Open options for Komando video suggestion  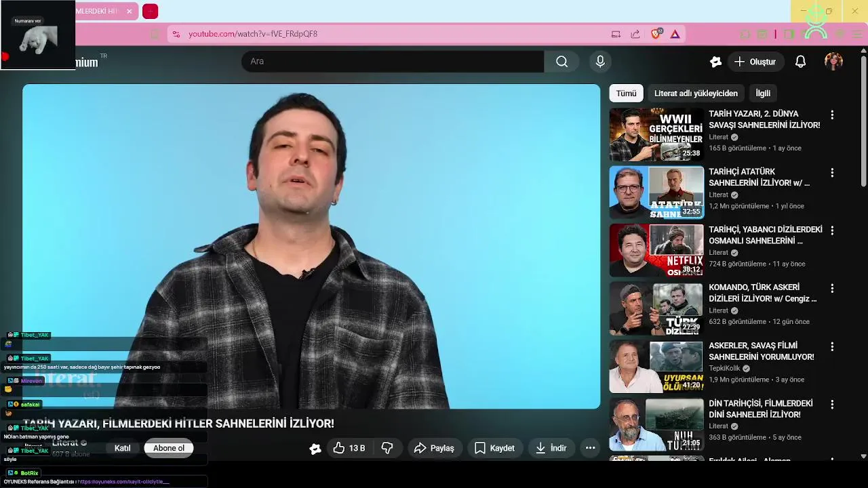click(832, 289)
